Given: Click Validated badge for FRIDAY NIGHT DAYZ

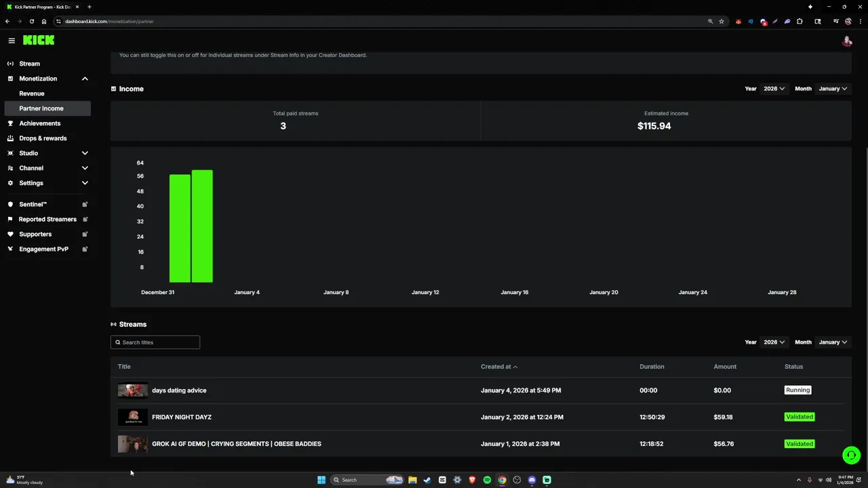Looking at the screenshot, I should coord(800,417).
